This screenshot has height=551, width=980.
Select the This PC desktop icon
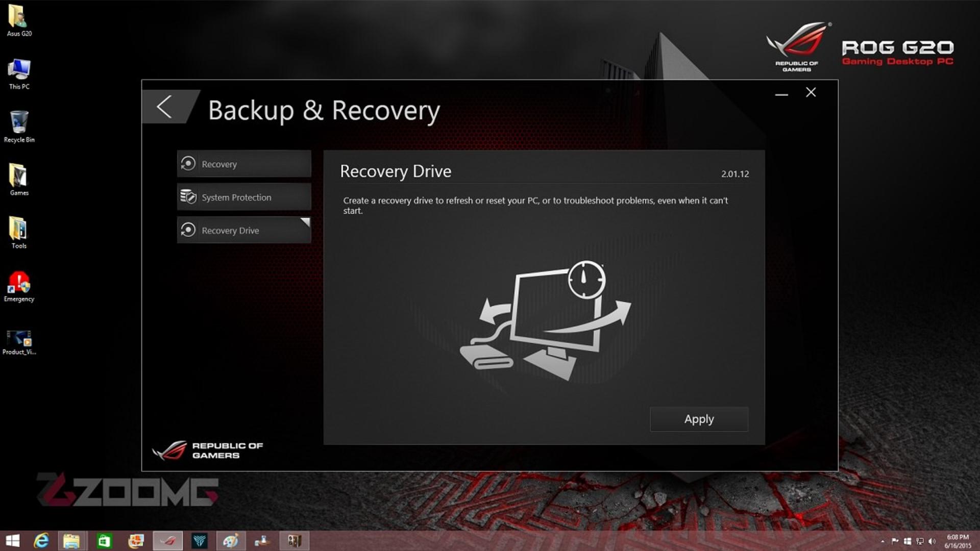pyautogui.click(x=19, y=74)
